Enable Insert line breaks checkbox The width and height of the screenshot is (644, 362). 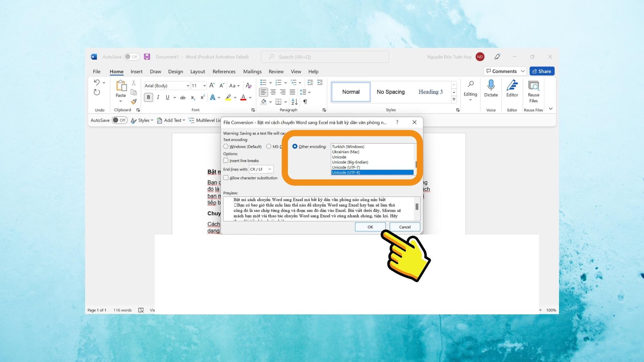point(226,160)
